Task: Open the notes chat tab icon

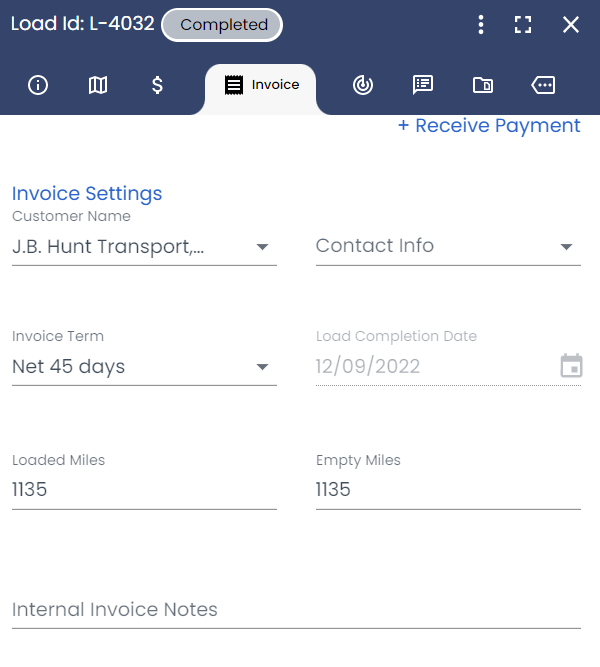Action: [423, 85]
